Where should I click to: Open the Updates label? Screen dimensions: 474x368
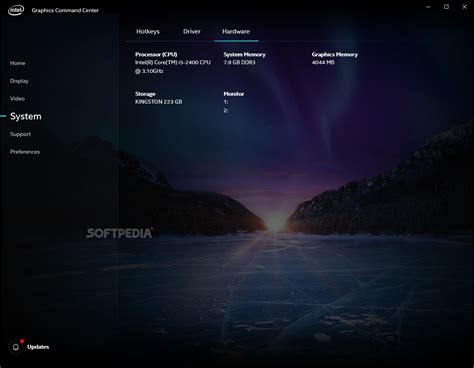(x=38, y=347)
